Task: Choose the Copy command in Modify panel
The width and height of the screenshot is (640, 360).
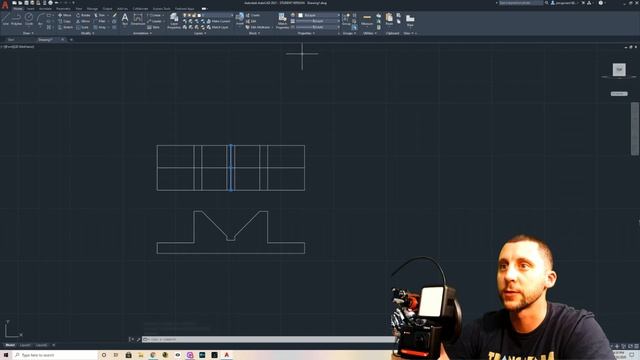Action: pyautogui.click(x=64, y=21)
